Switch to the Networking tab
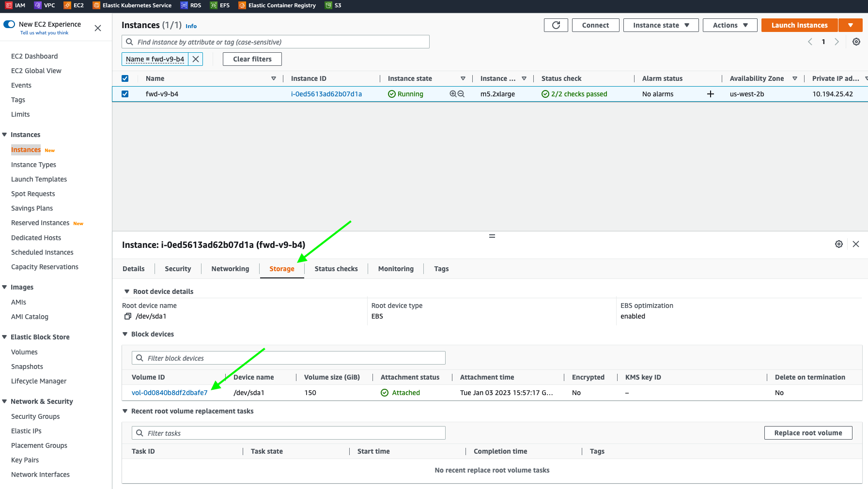 point(230,269)
